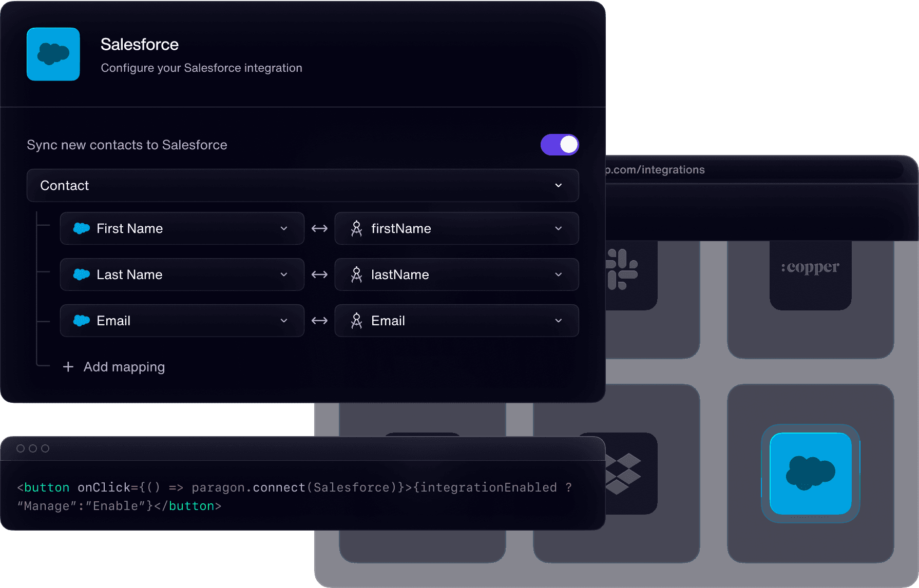Expand the Contact object dropdown
This screenshot has width=919, height=588.
(303, 185)
